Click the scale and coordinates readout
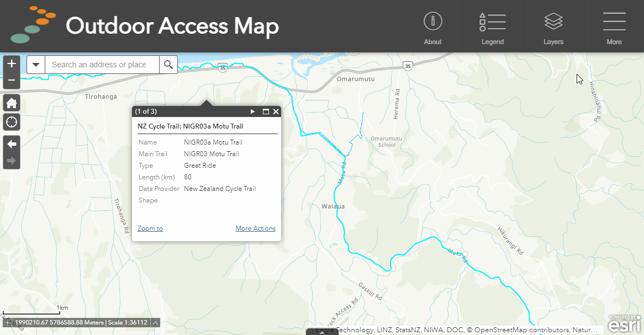The width and height of the screenshot is (644, 335). tap(81, 323)
